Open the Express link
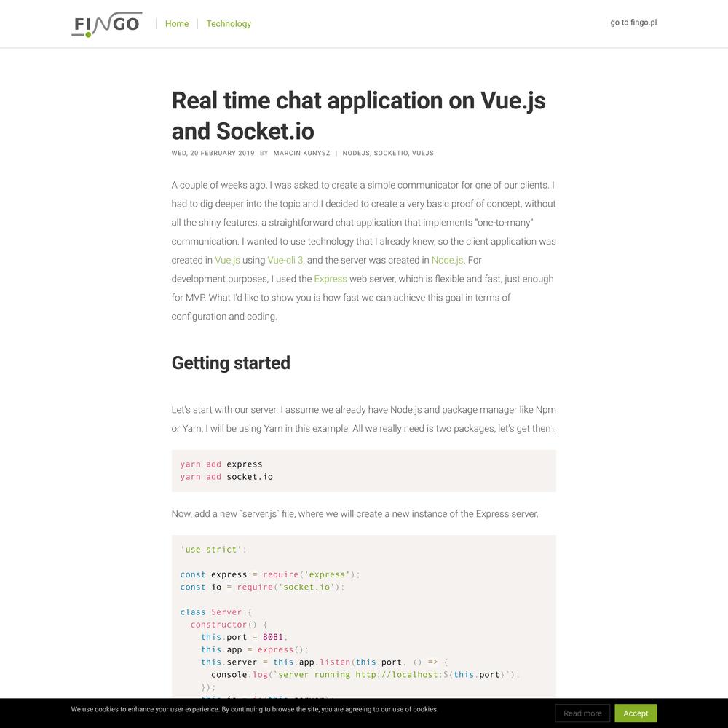Screen dimensions: 728x728 pyautogui.click(x=330, y=279)
